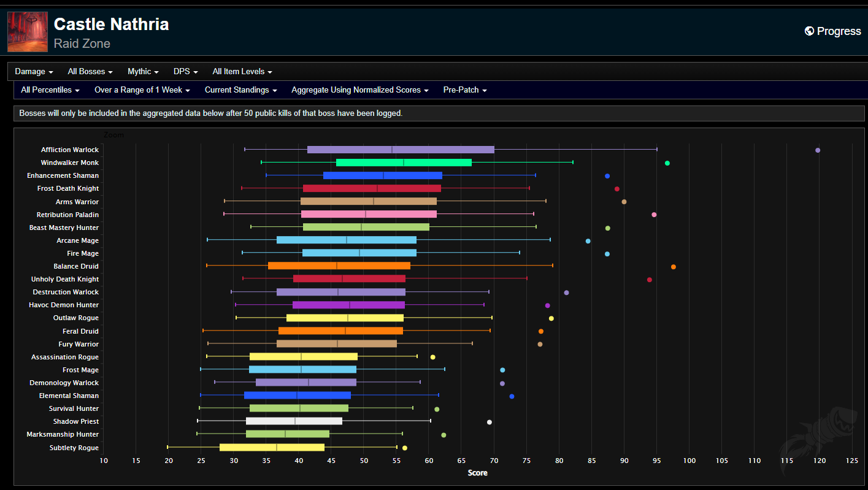Open the Current Standings dropdown

pyautogui.click(x=240, y=90)
